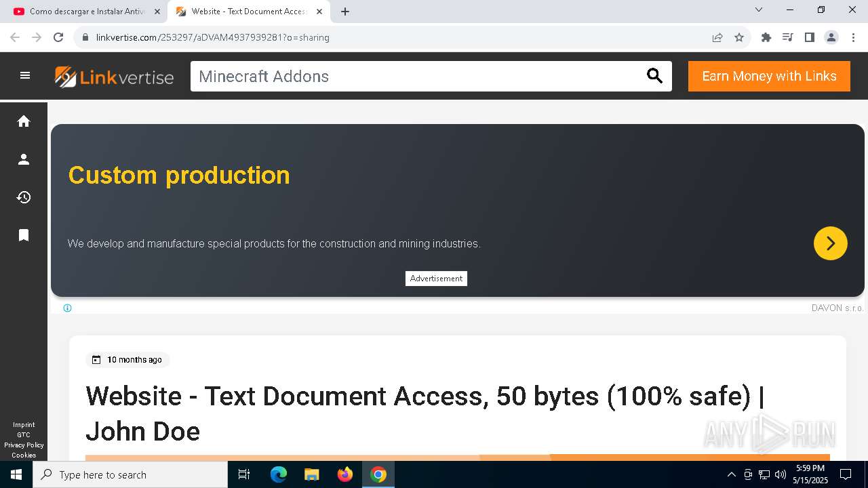Open the Chrome three-dot menu
Image resolution: width=868 pixels, height=488 pixels.
(853, 37)
